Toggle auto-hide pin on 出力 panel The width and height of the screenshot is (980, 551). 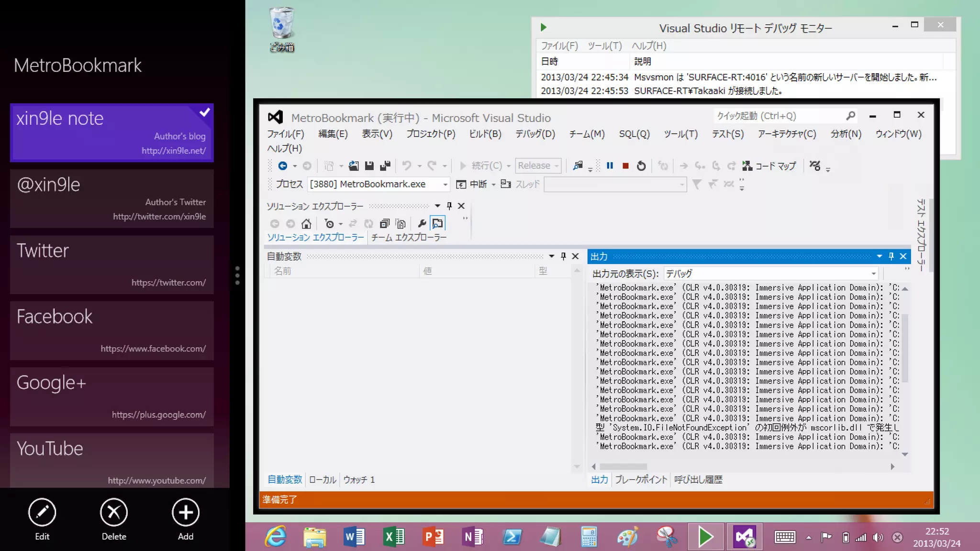(891, 256)
